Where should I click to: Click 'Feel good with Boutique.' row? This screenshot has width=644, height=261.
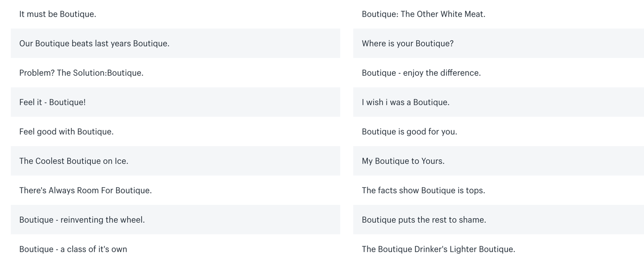[x=66, y=132]
